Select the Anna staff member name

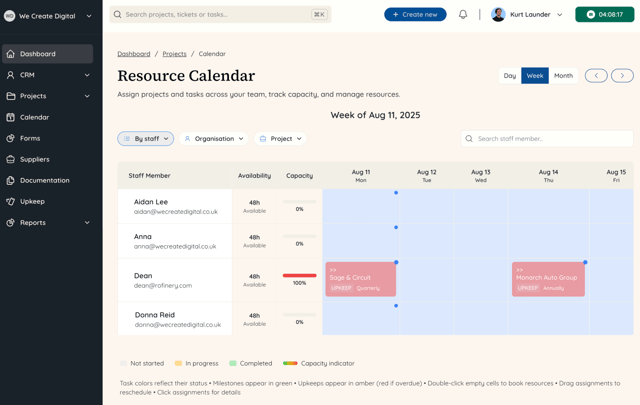pyautogui.click(x=143, y=236)
